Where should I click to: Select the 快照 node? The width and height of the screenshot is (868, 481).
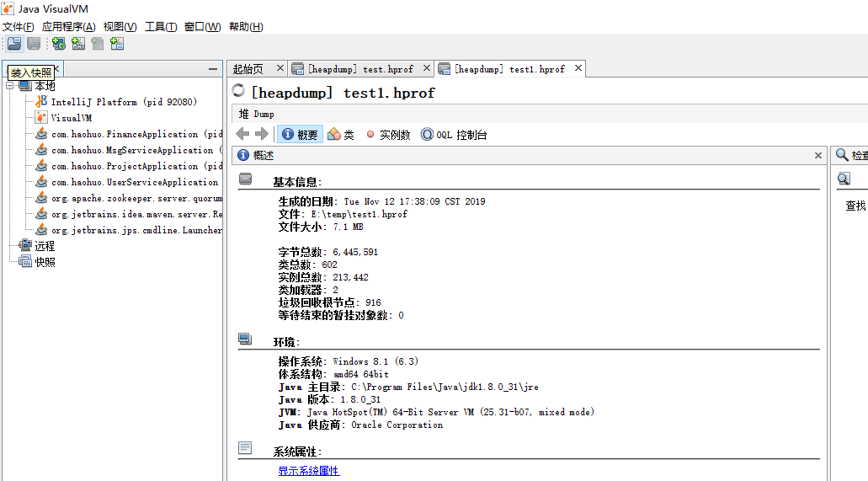click(x=45, y=262)
